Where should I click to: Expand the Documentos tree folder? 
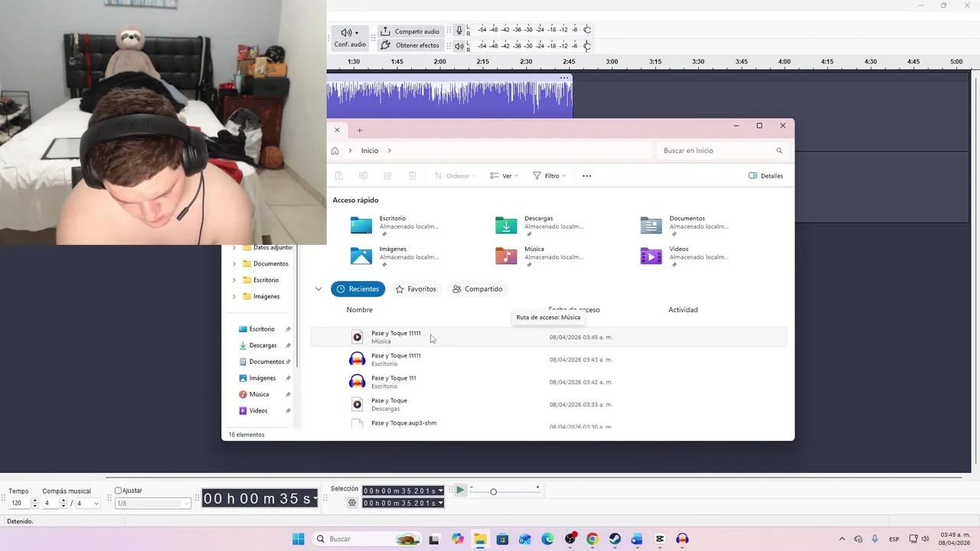(234, 264)
